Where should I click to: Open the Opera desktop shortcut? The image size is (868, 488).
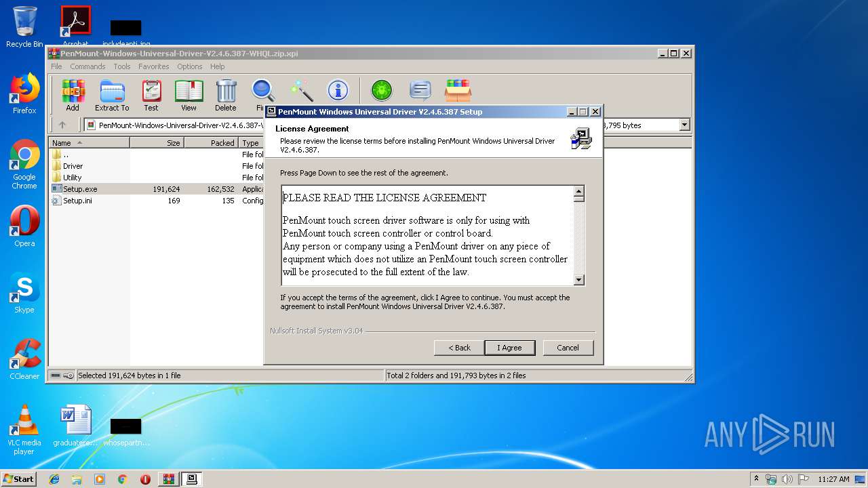pyautogui.click(x=24, y=226)
